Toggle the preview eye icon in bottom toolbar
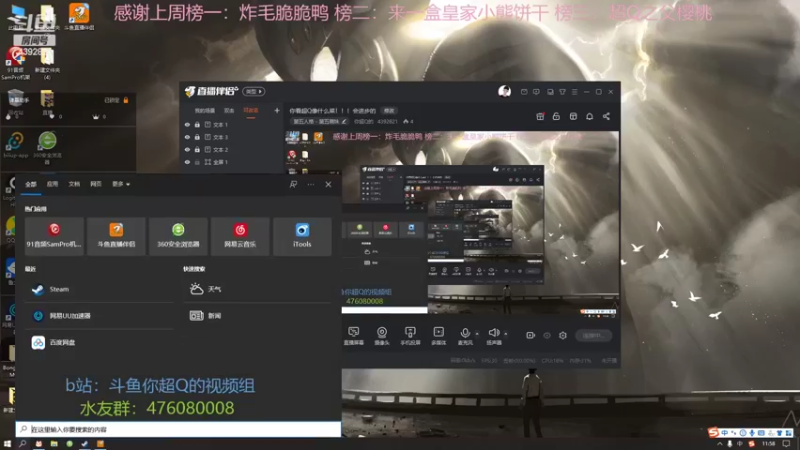Viewport: 800px width, 450px height. [547, 335]
